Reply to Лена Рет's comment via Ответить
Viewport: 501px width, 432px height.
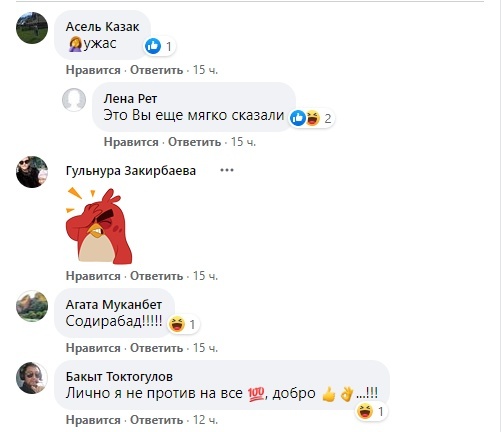click(x=194, y=142)
